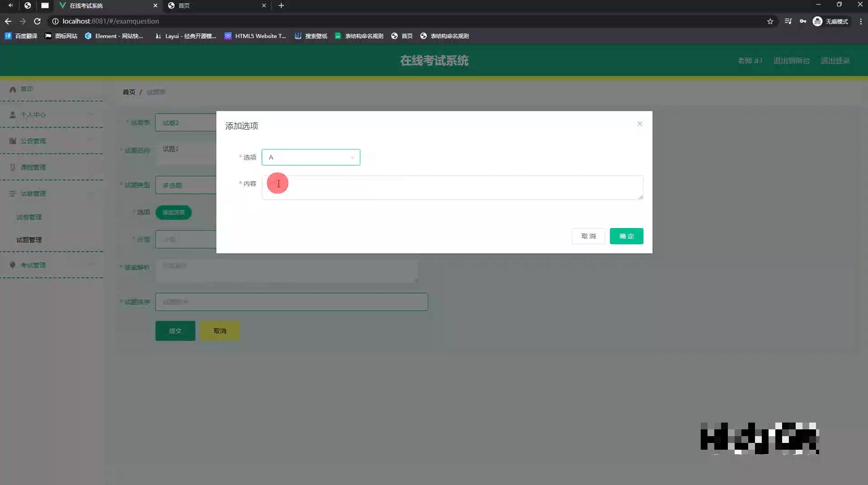The image size is (868, 485).
Task: Open the Layui bookmark in bookmarks bar
Action: coord(185,36)
